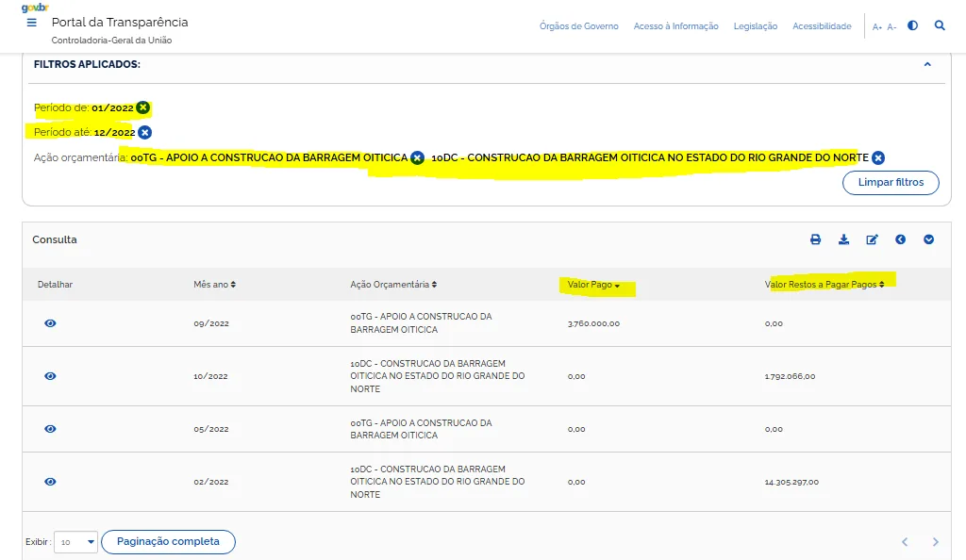Remove the 10DC Construcao da Barragem filter
This screenshot has width=966, height=560.
[878, 157]
